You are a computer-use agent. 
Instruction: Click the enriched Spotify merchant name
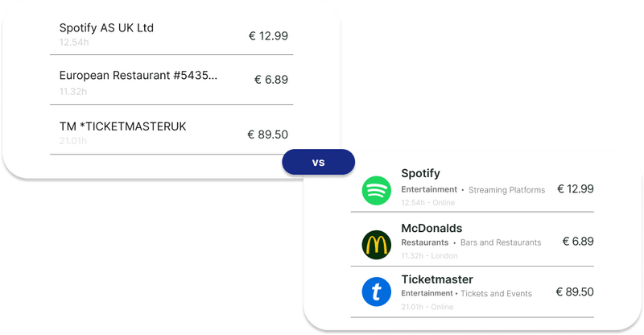420,174
